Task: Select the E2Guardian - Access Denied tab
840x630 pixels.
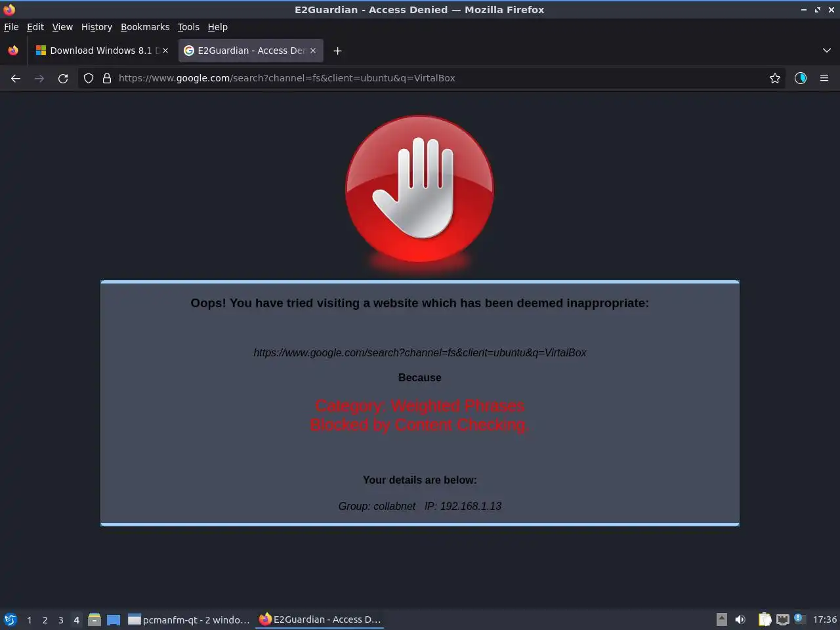Action: point(250,51)
